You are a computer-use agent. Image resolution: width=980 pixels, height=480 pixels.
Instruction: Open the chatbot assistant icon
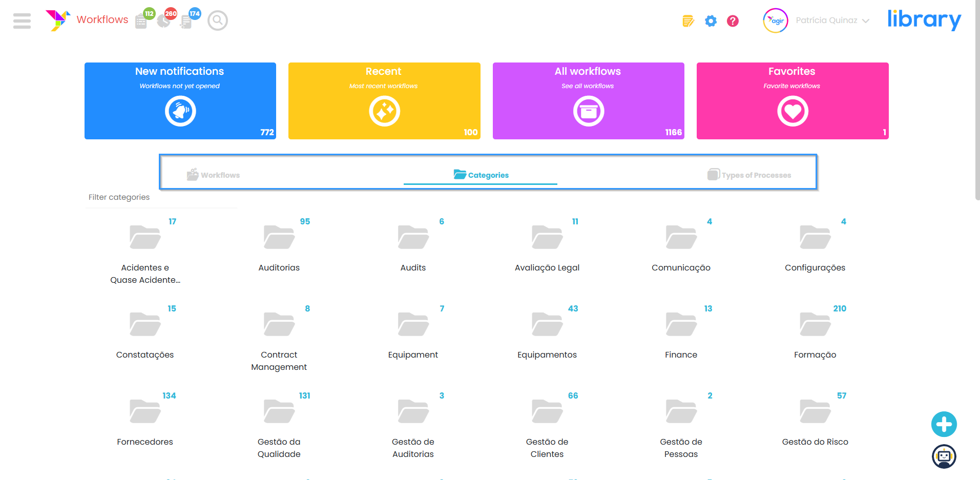tap(944, 456)
